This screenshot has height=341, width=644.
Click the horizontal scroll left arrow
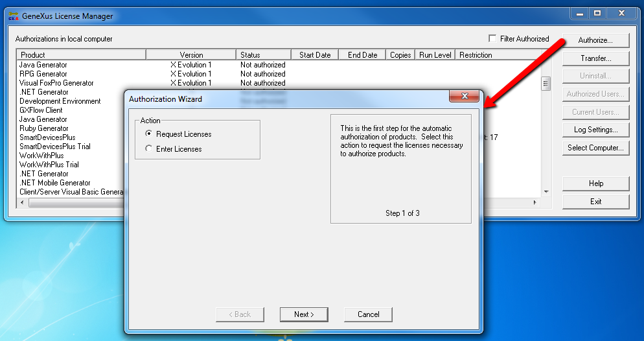point(22,202)
